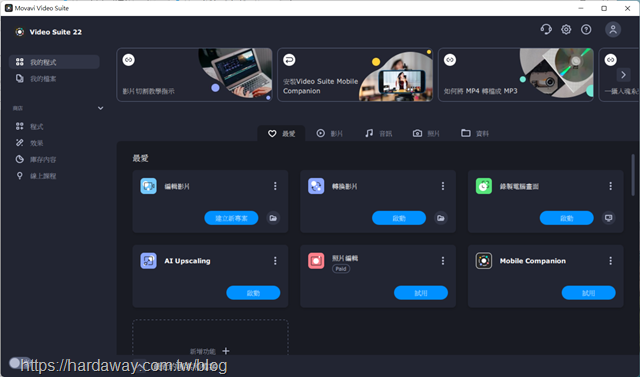Open the MP4 轉檔成 MP3 banner
This screenshot has width=640, height=377.
[x=516, y=75]
